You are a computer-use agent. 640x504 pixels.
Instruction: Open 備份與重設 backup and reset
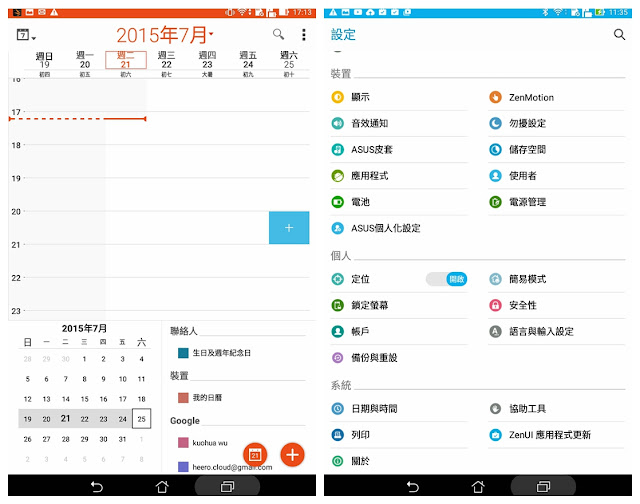[399, 358]
